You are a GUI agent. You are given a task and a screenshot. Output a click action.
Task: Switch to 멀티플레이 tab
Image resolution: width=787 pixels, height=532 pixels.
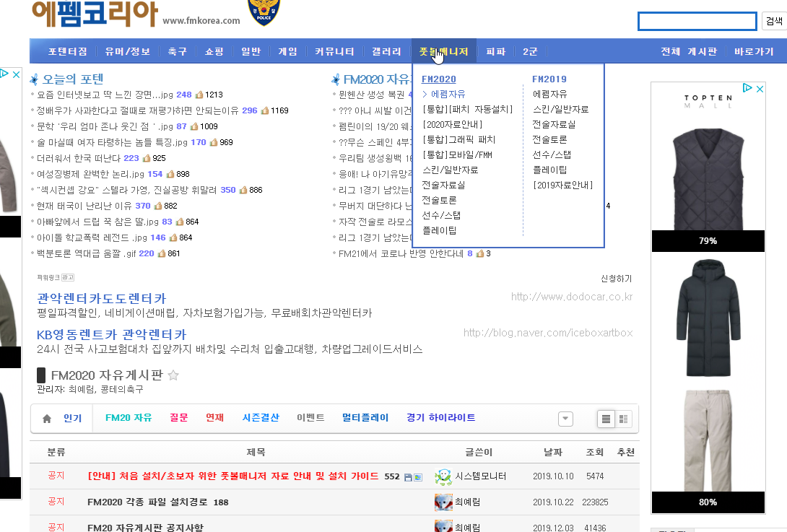(365, 417)
